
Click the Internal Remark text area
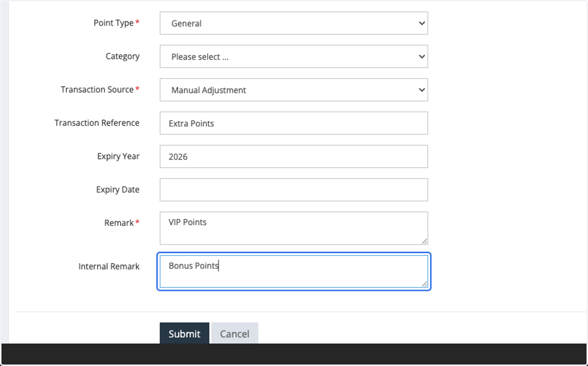tap(294, 271)
